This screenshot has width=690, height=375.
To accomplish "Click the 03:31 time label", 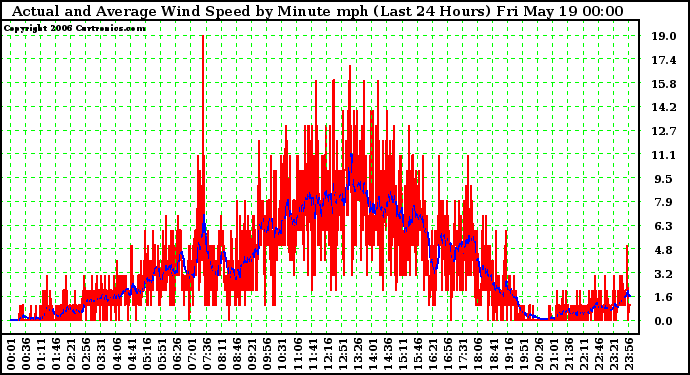I will [101, 354].
